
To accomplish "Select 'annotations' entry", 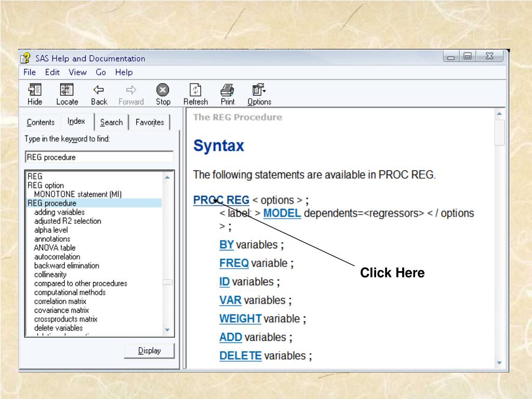I will tap(52, 239).
